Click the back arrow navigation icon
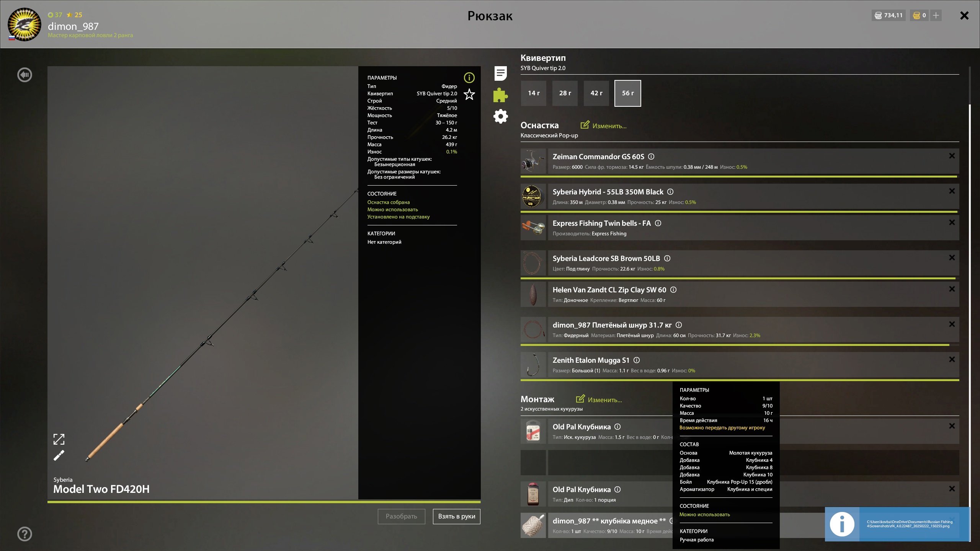 tap(25, 75)
